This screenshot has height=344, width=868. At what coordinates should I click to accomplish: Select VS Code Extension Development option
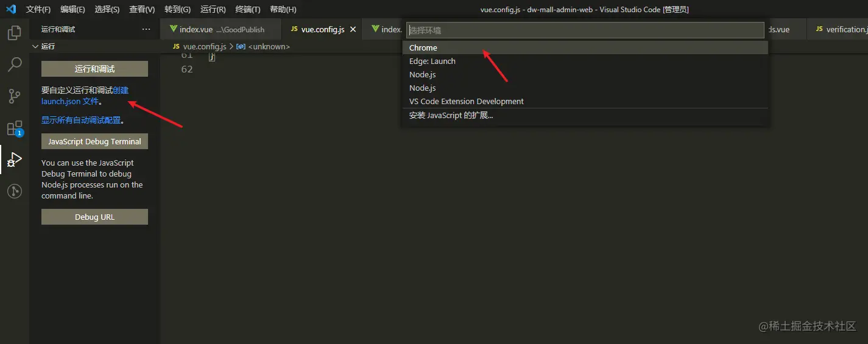(x=585, y=101)
